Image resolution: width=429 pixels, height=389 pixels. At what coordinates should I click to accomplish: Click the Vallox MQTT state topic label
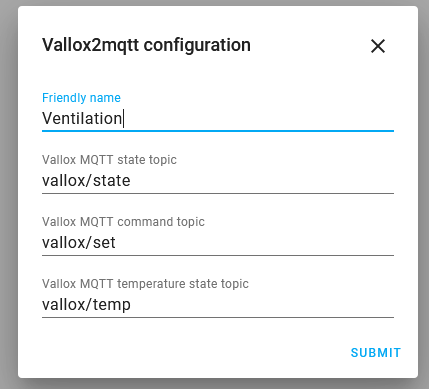(x=109, y=160)
